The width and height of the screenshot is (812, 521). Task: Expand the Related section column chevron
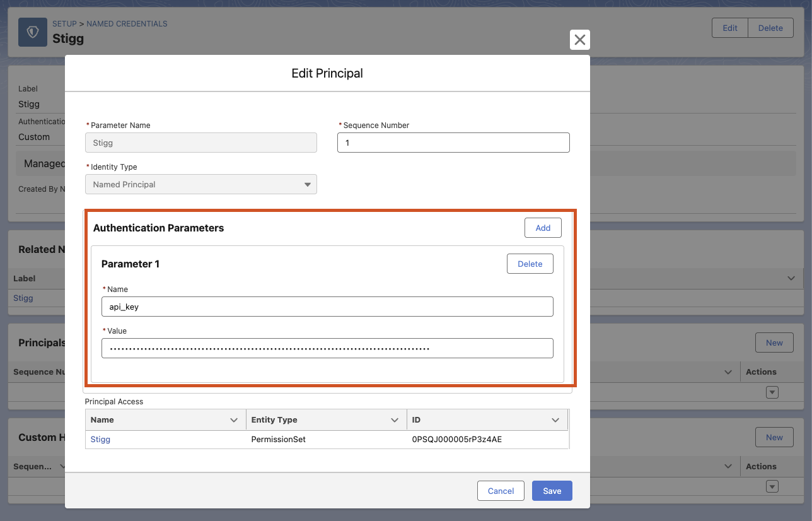tap(791, 278)
